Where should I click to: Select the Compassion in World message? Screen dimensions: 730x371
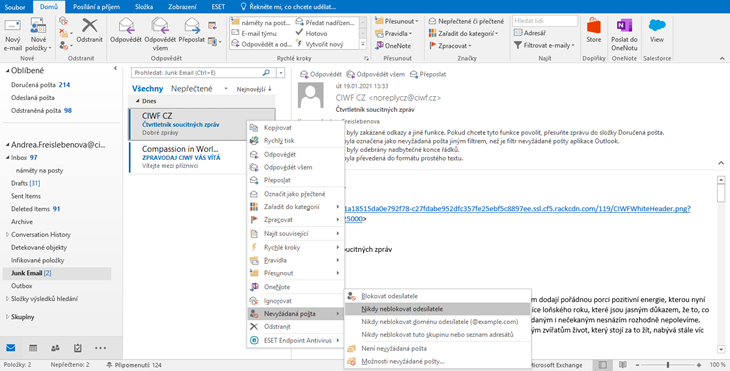(x=202, y=157)
